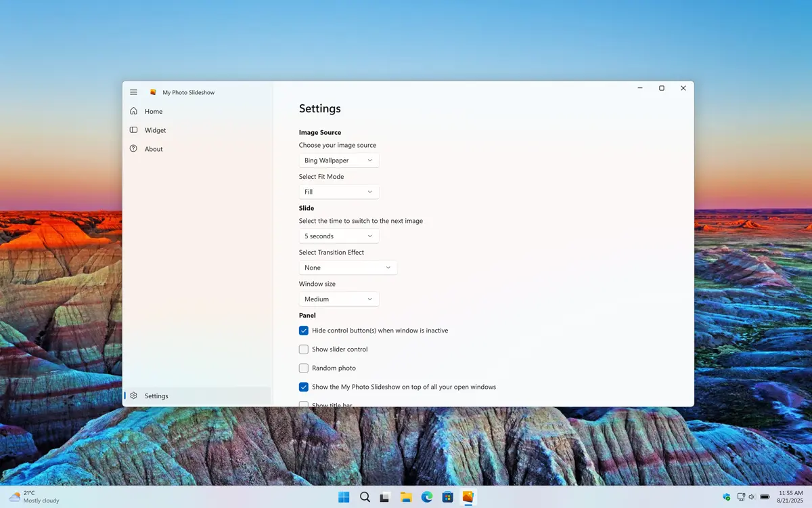
Task: Launch File Explorer from the taskbar
Action: point(406,497)
